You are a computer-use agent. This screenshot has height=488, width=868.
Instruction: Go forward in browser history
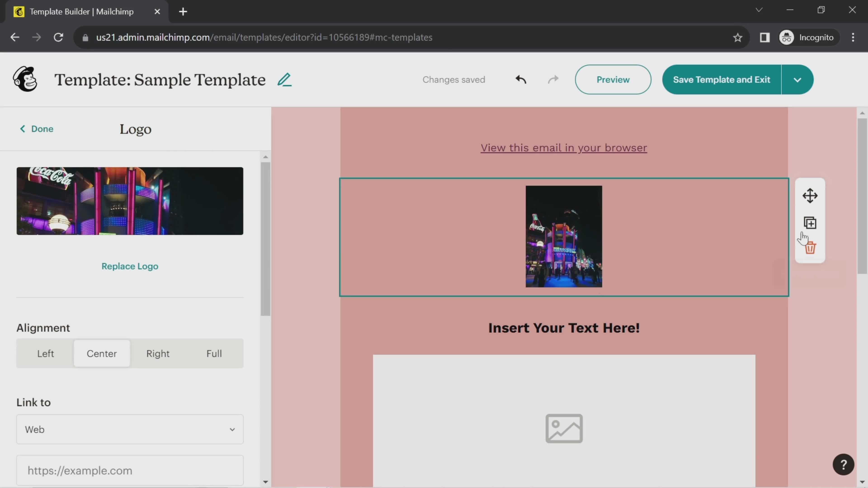[x=36, y=37]
